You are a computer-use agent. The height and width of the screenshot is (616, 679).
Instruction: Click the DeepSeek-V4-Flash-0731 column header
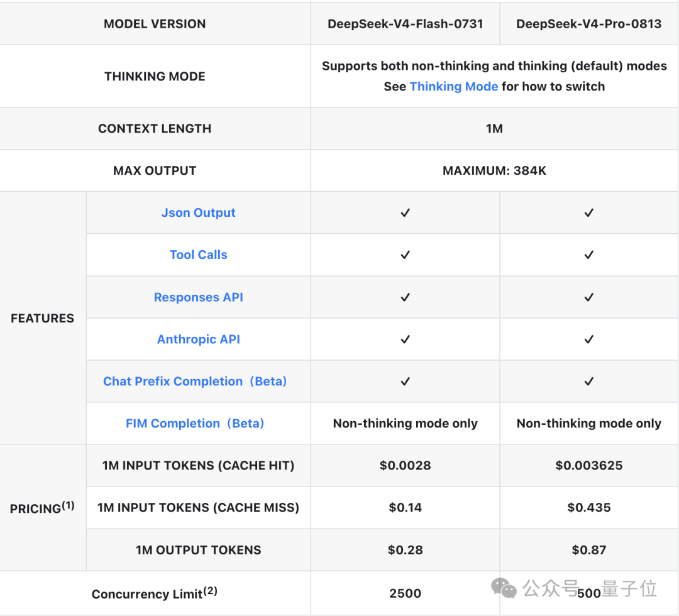[x=406, y=24]
